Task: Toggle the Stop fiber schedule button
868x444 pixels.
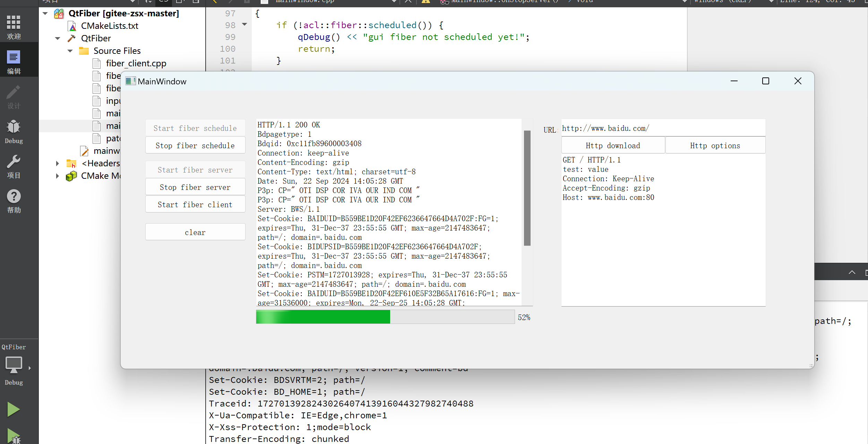Action: tap(195, 147)
